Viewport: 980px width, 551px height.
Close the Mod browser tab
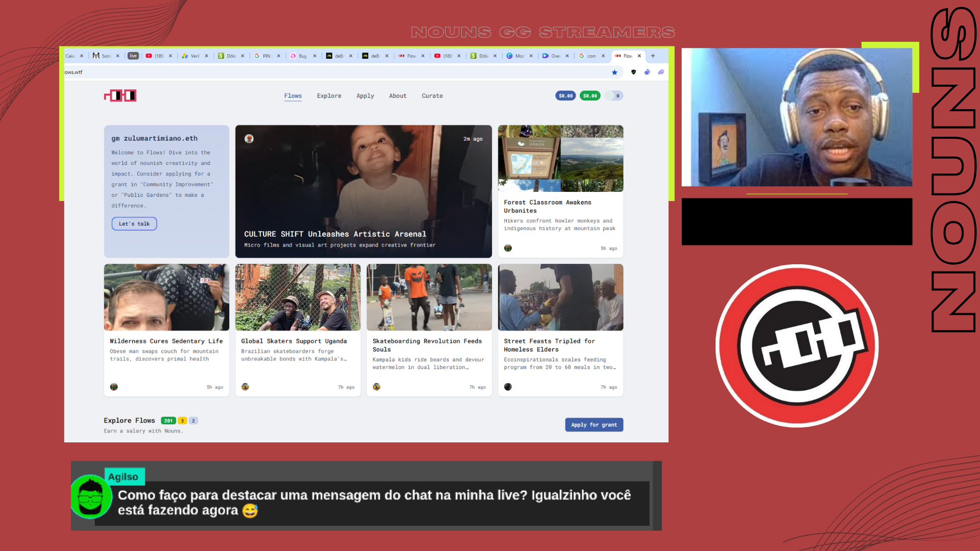pos(531,56)
